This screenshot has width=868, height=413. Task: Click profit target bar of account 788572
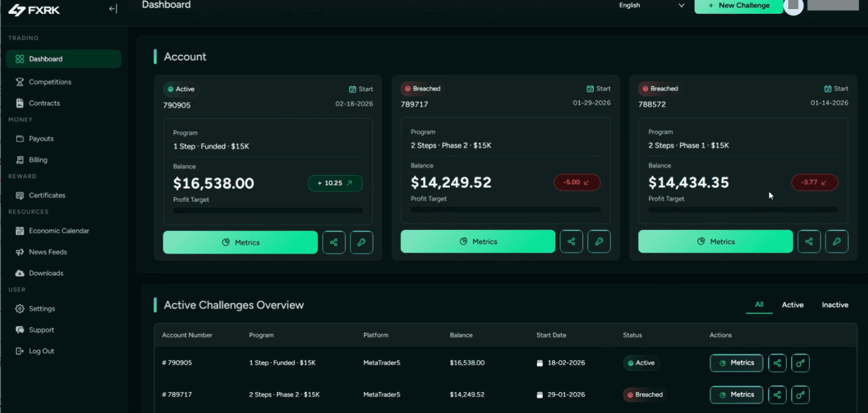743,210
